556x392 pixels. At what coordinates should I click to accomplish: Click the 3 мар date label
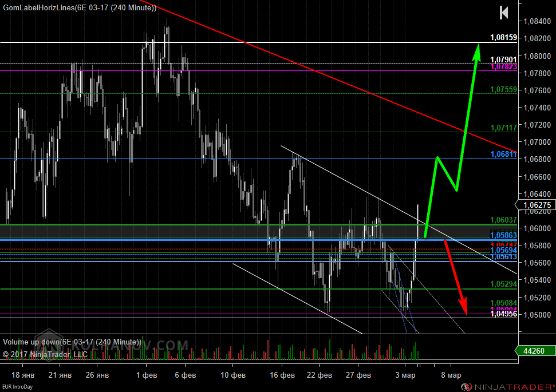click(405, 375)
